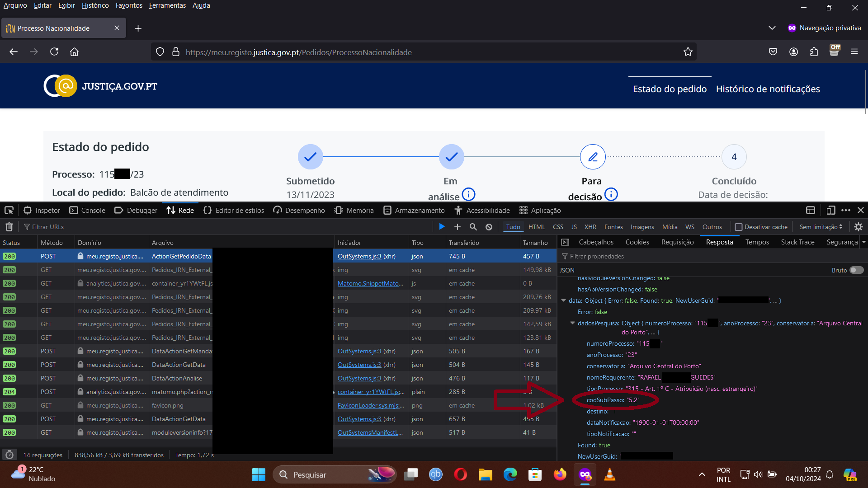Collapse the request details pane
Screen dimensions: 868x488
pos(565,243)
